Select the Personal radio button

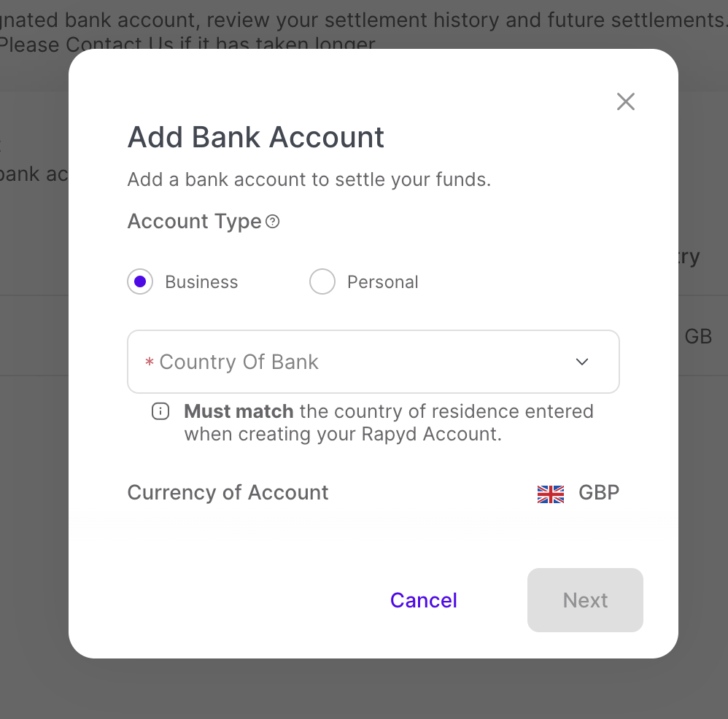[322, 281]
